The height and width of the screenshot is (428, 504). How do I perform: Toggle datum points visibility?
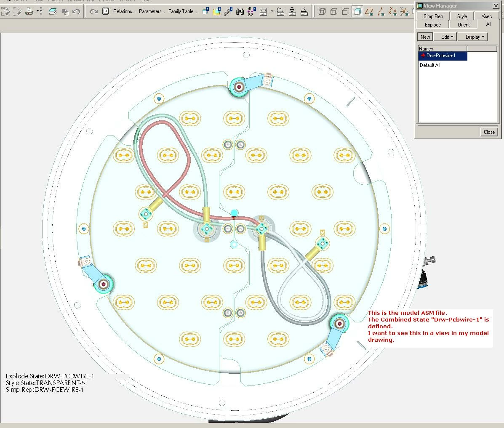392,12
